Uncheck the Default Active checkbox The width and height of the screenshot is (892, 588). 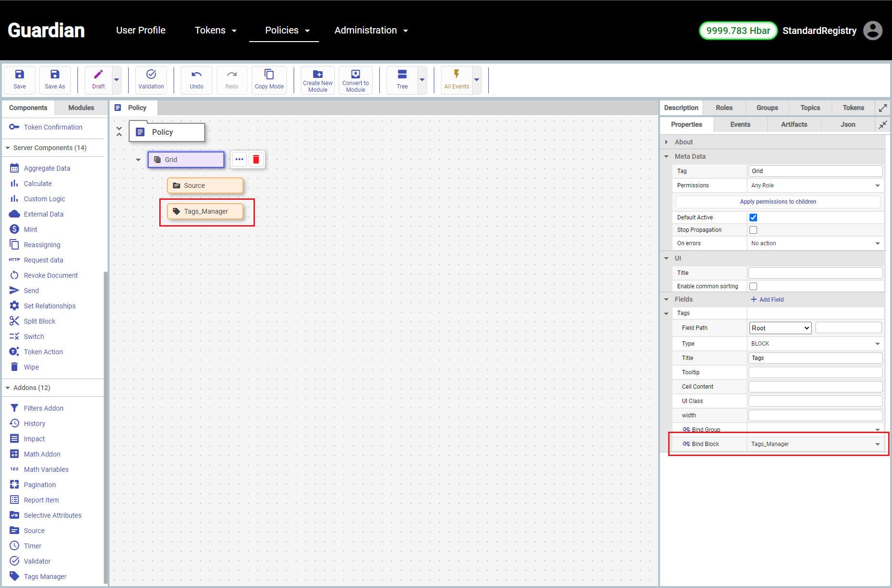753,218
